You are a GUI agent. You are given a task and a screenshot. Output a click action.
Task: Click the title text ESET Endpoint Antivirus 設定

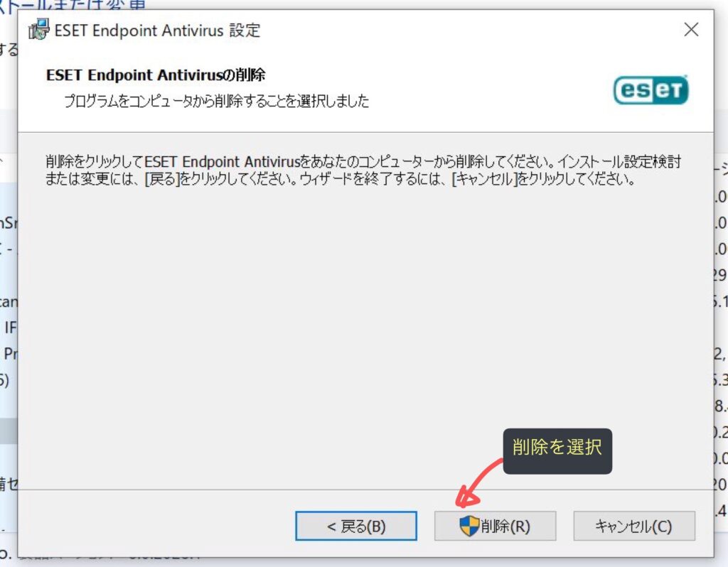(x=158, y=31)
